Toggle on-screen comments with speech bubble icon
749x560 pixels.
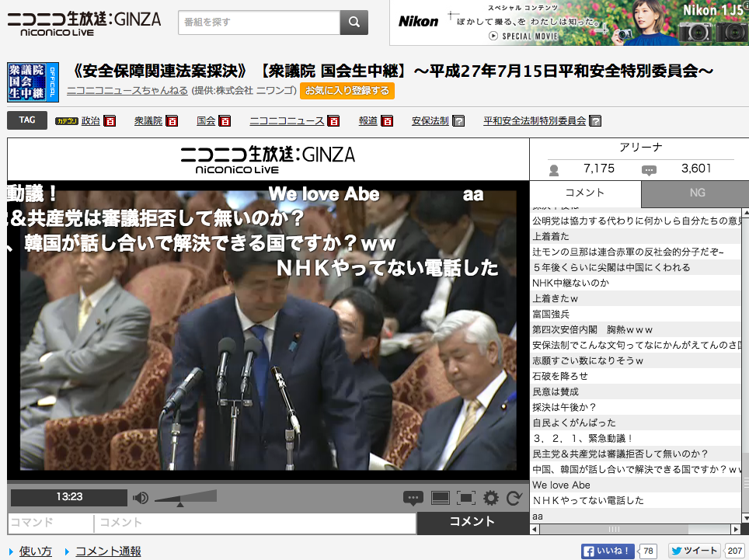click(413, 498)
